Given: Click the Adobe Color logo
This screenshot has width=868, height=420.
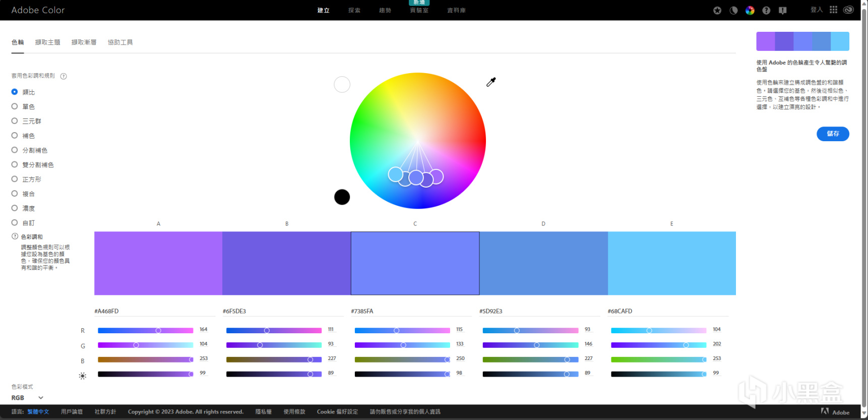Looking at the screenshot, I should click(38, 10).
